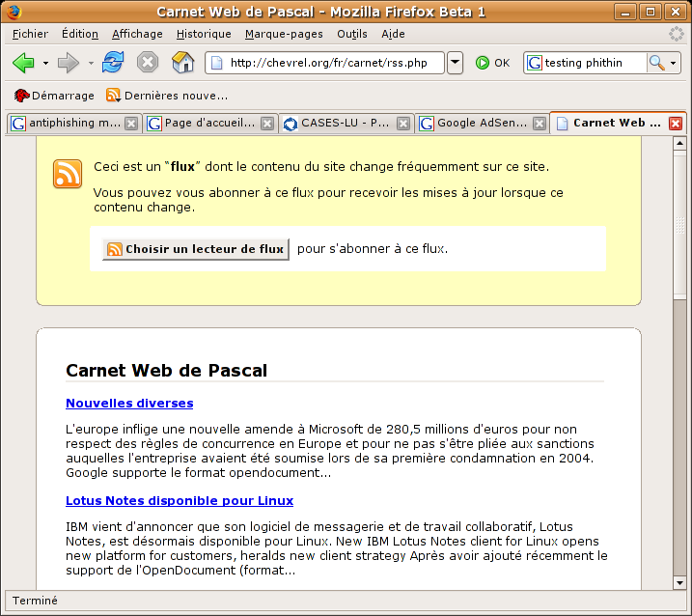Click the scrollbar down arrow

coord(679,583)
